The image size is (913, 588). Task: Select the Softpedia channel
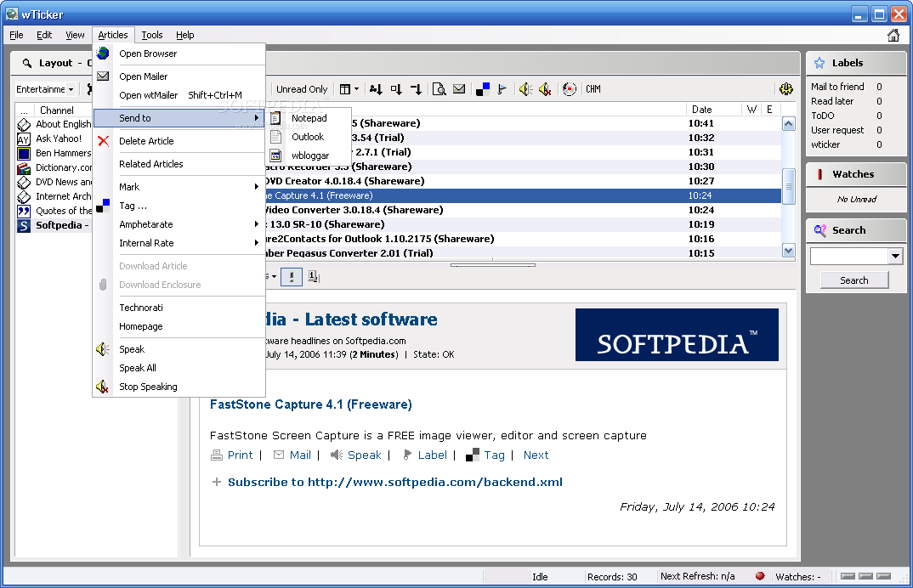54,225
